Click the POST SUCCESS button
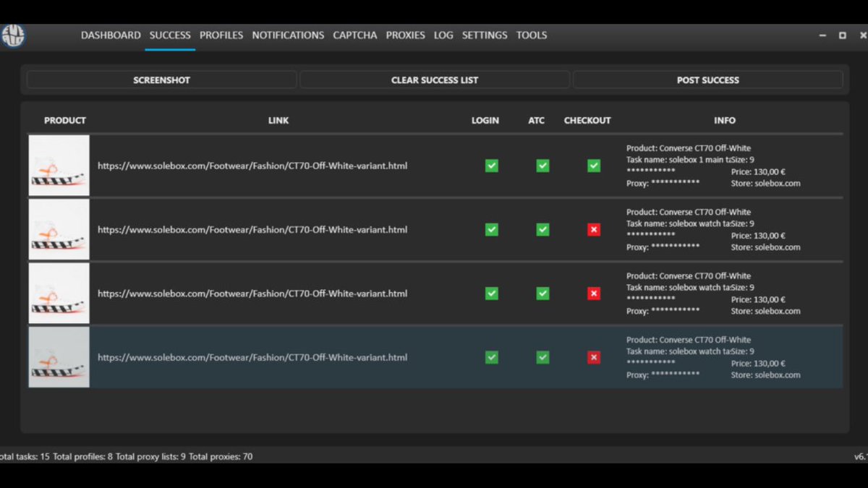This screenshot has width=868, height=488. click(x=708, y=80)
